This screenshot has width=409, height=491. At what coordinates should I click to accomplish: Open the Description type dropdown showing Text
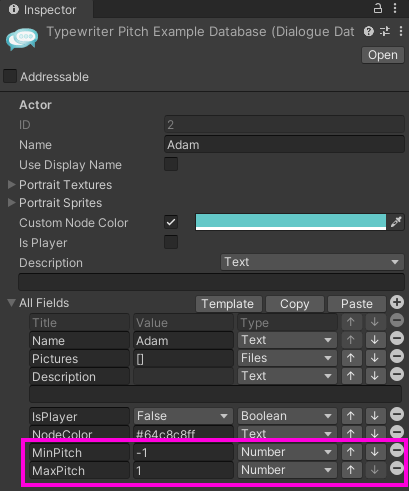pyautogui.click(x=312, y=262)
